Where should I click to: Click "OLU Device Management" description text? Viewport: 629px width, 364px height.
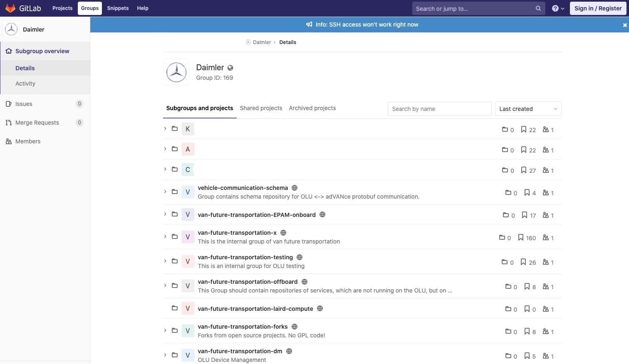pyautogui.click(x=232, y=360)
